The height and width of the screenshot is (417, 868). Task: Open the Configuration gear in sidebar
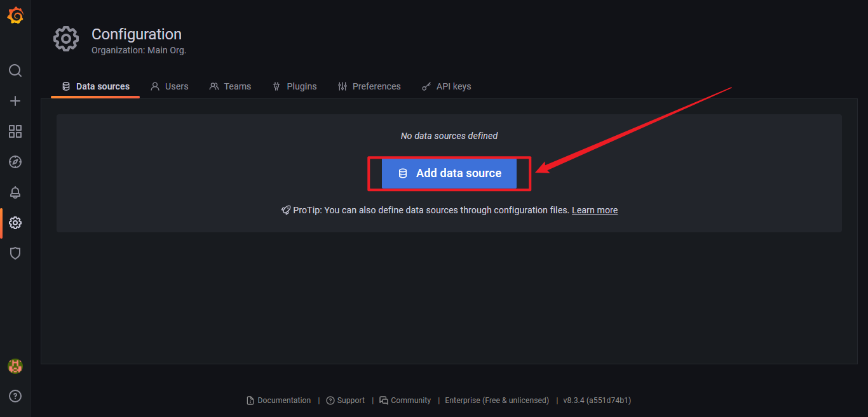pyautogui.click(x=15, y=223)
